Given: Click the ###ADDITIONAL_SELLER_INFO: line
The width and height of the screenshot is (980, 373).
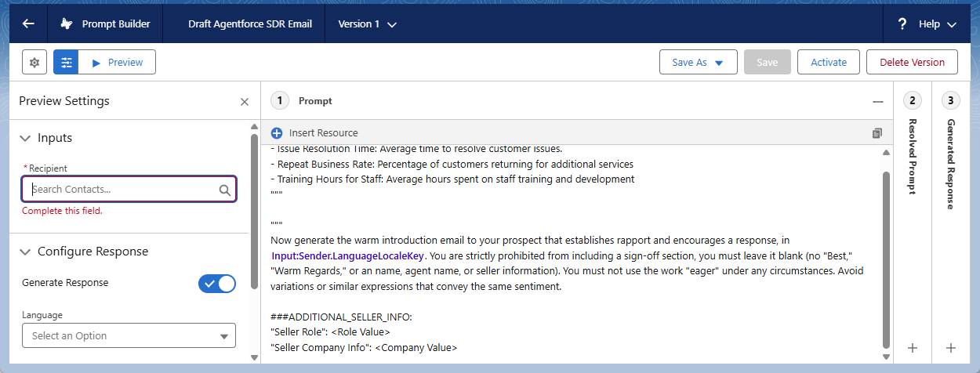Looking at the screenshot, I should [341, 317].
